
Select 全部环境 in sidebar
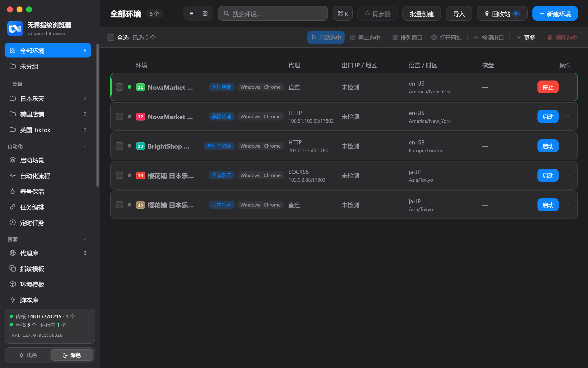(x=48, y=50)
